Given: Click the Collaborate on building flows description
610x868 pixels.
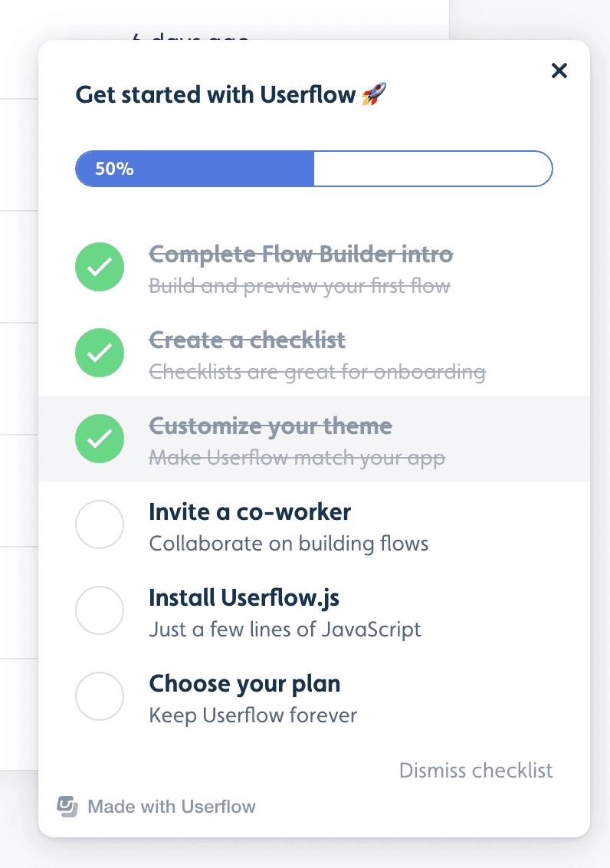Looking at the screenshot, I should point(288,544).
